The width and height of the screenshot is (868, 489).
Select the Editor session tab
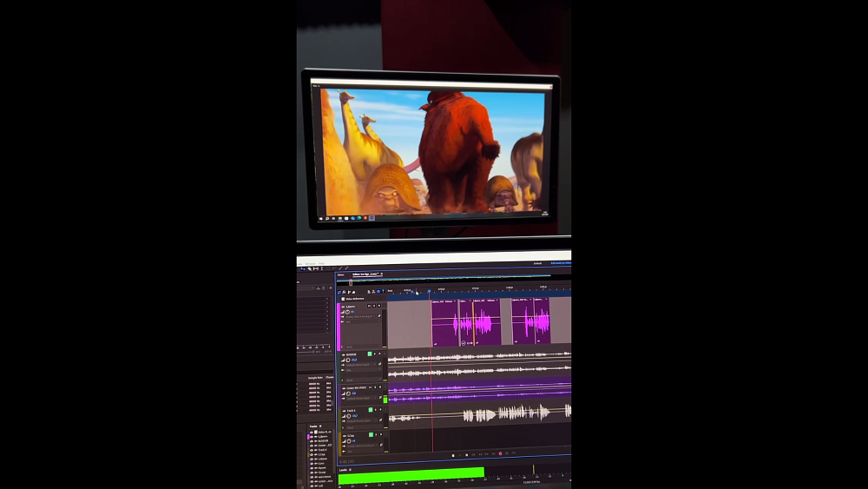(367, 274)
